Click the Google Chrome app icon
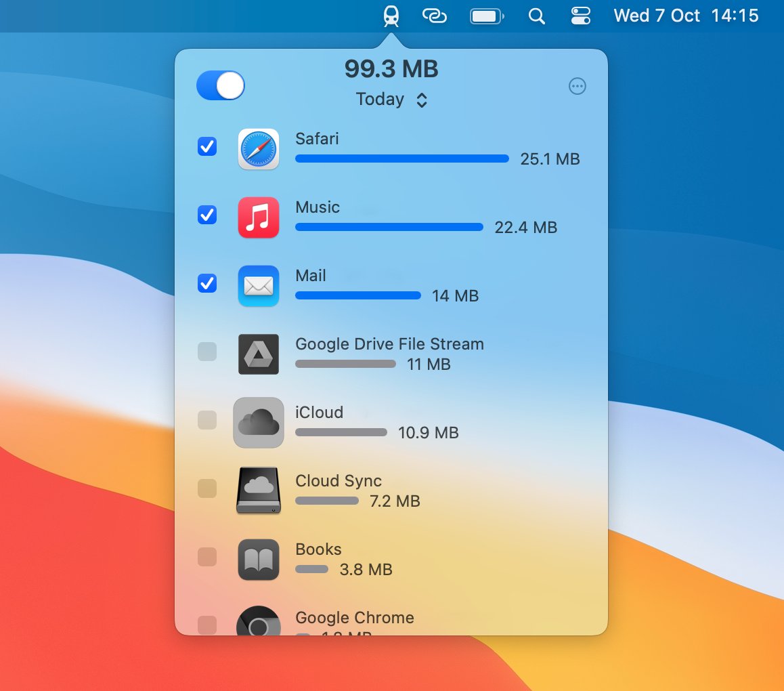Viewport: 784px width, 691px height. click(259, 621)
